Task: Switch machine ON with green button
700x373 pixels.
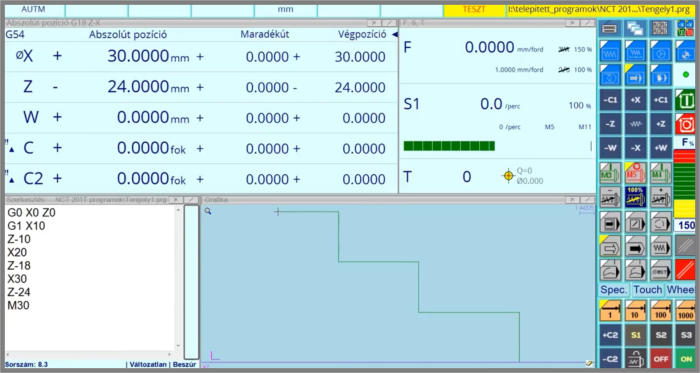Action: click(x=686, y=359)
